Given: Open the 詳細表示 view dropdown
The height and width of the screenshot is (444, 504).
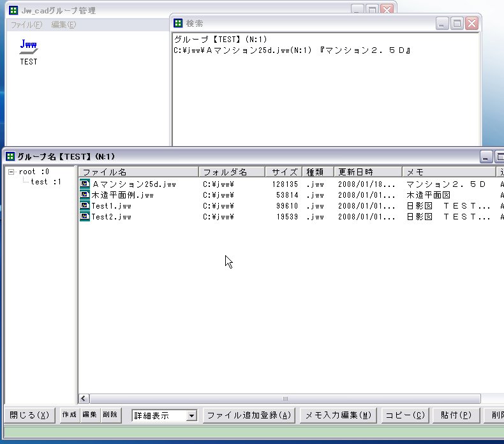Looking at the screenshot, I should tap(191, 416).
